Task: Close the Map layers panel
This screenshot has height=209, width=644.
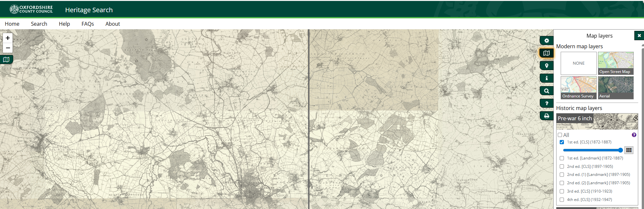Action: [x=639, y=36]
